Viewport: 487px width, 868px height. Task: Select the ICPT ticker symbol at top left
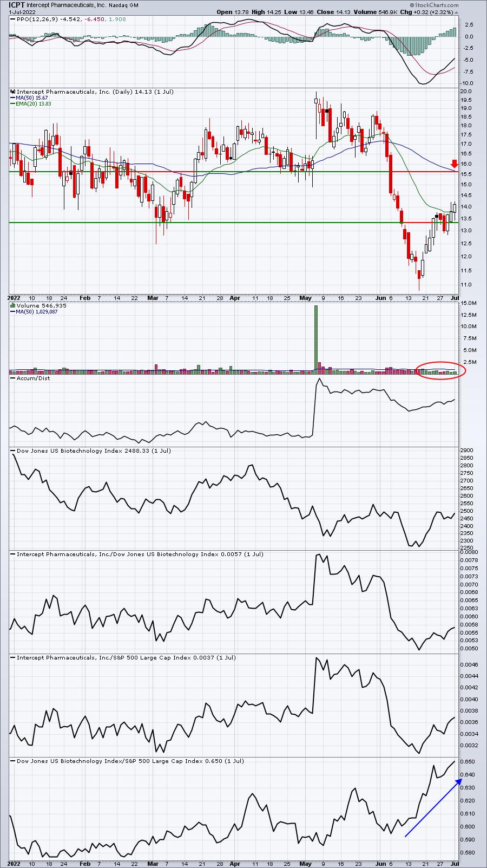(17, 5)
